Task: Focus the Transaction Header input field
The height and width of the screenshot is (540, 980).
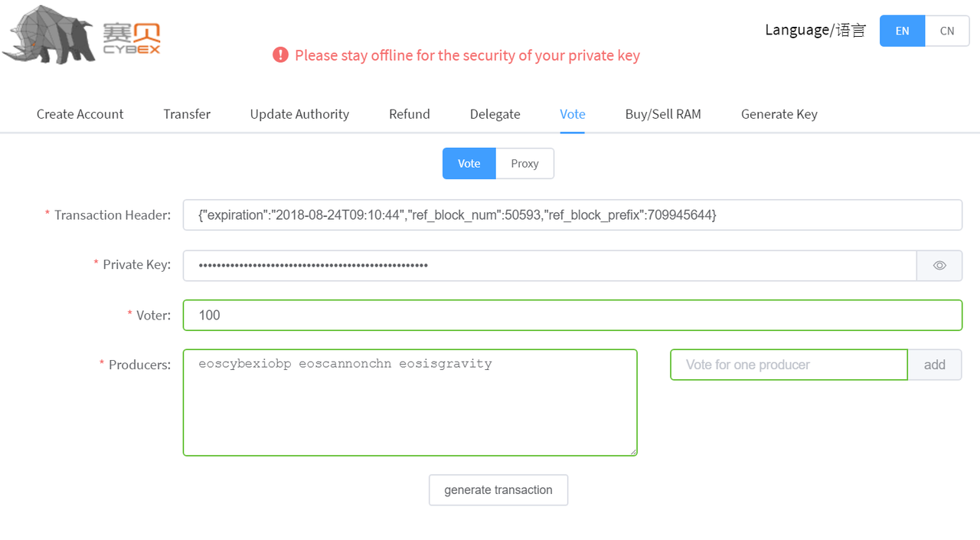Action: [572, 215]
